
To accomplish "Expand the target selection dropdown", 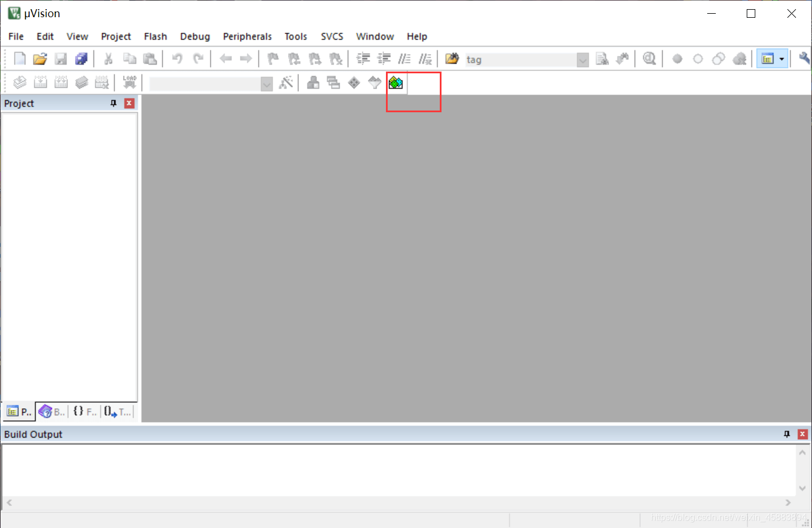I will 267,83.
